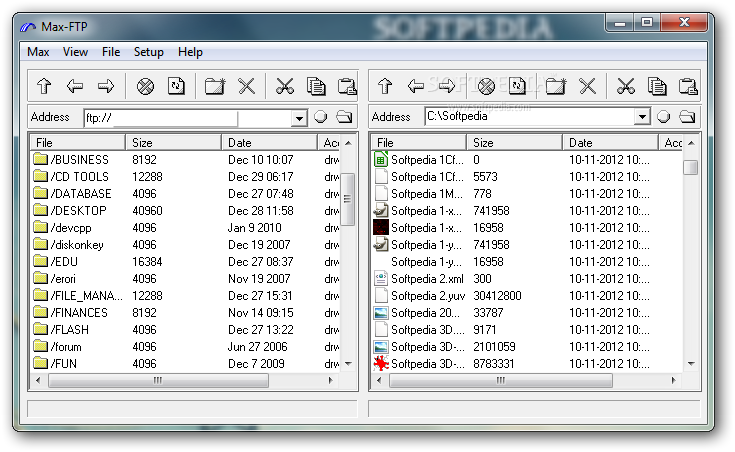Open the Setup menu
The width and height of the screenshot is (735, 452).
[x=149, y=52]
